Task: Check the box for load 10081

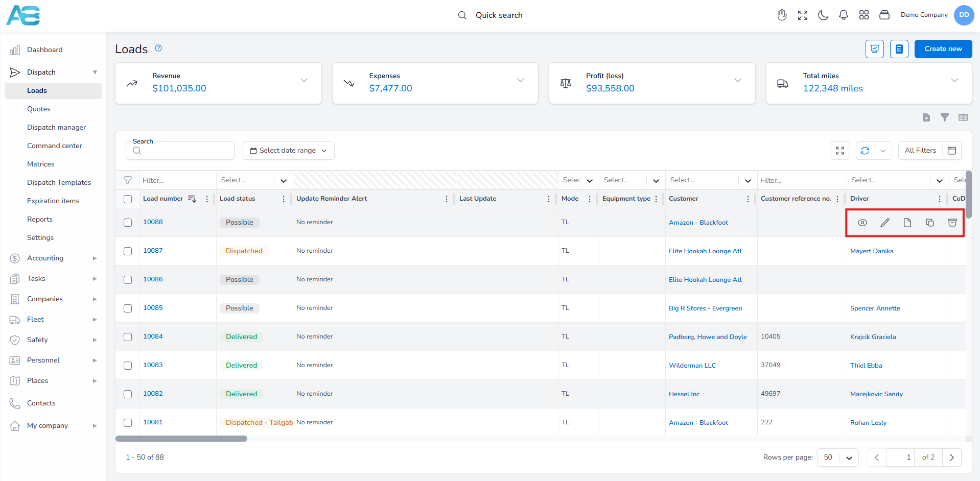Action: pyautogui.click(x=128, y=423)
